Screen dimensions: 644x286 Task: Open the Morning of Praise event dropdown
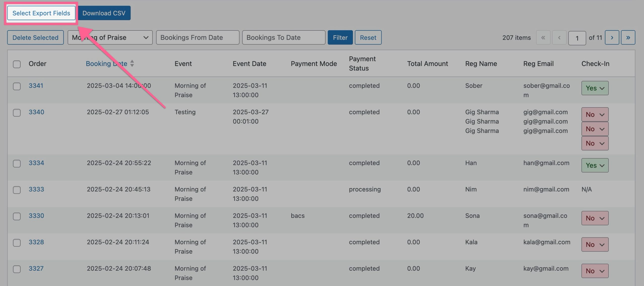tap(110, 38)
